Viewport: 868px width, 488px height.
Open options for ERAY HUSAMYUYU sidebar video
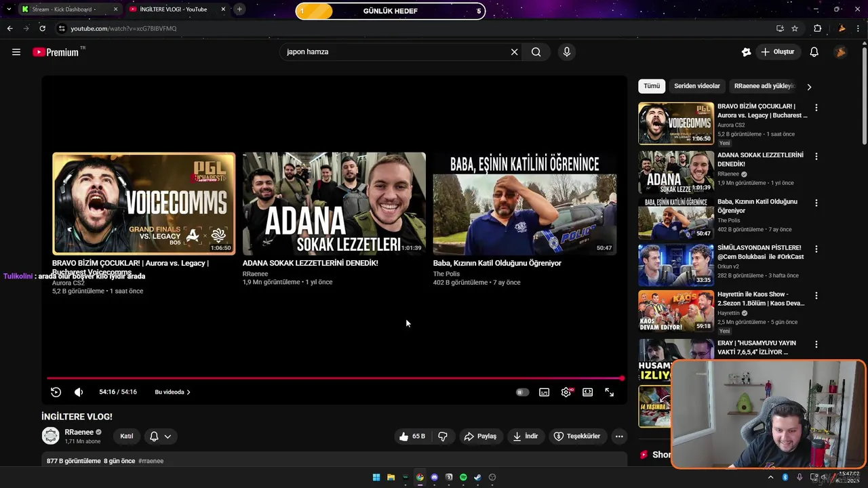(816, 344)
